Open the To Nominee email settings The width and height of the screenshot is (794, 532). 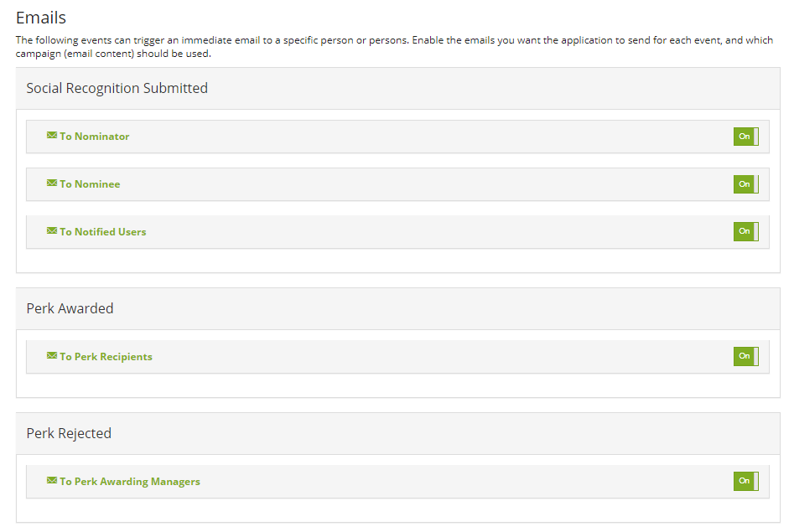pyautogui.click(x=92, y=183)
